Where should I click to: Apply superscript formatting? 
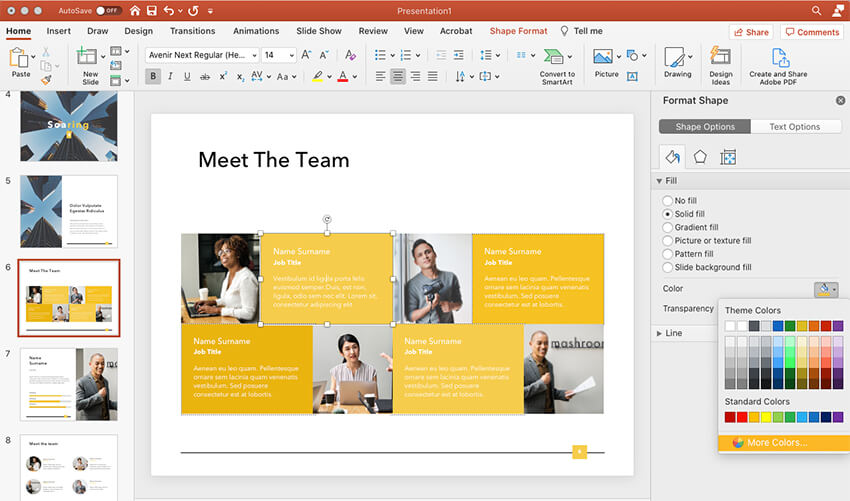pos(223,76)
